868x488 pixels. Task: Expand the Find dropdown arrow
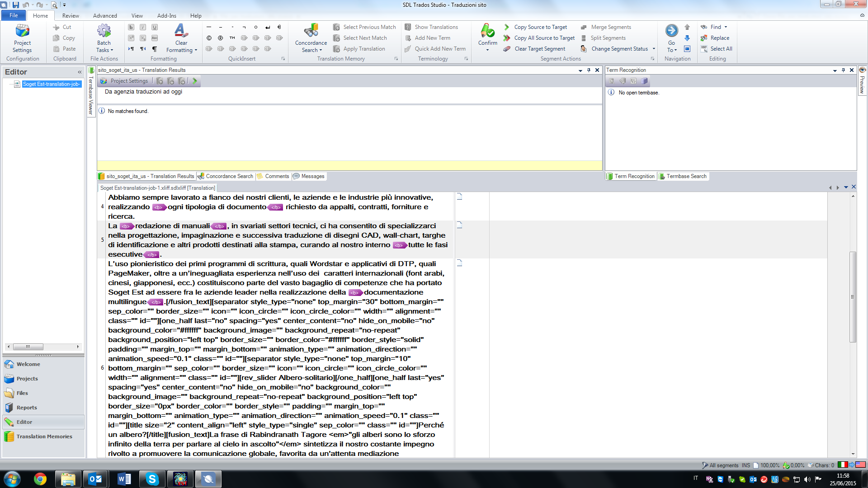(726, 27)
